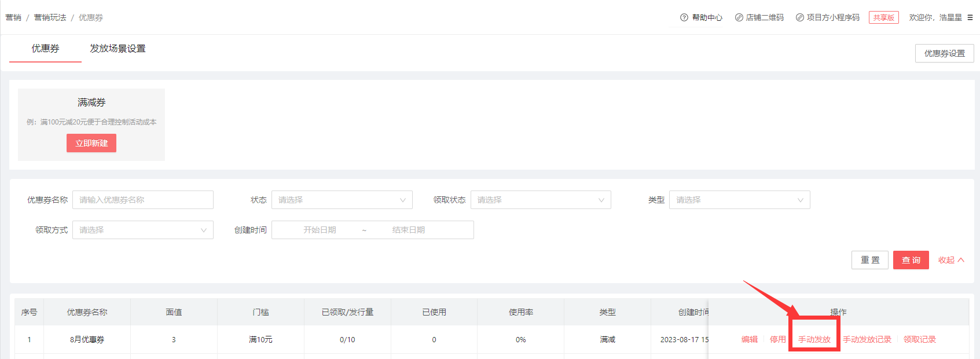
Task: Click 编辑 link in the operations column
Action: 749,339
